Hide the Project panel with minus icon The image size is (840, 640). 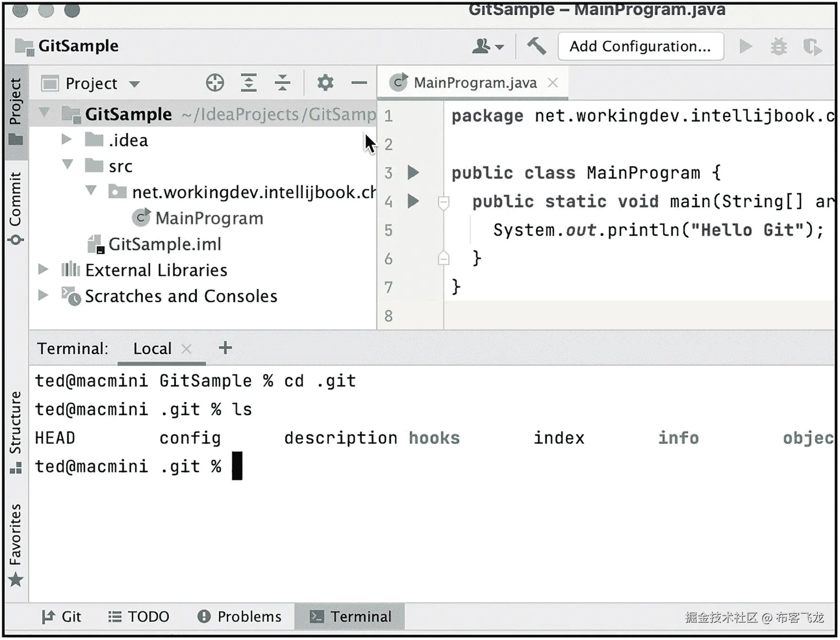[359, 83]
